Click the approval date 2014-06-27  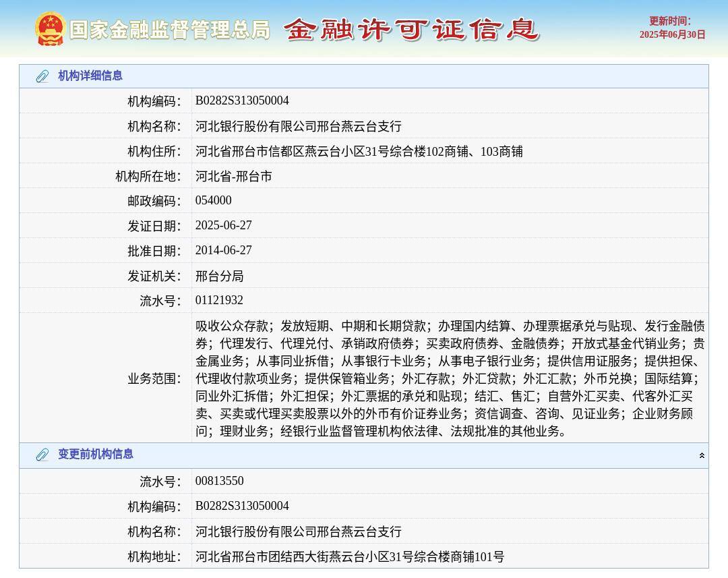(223, 250)
